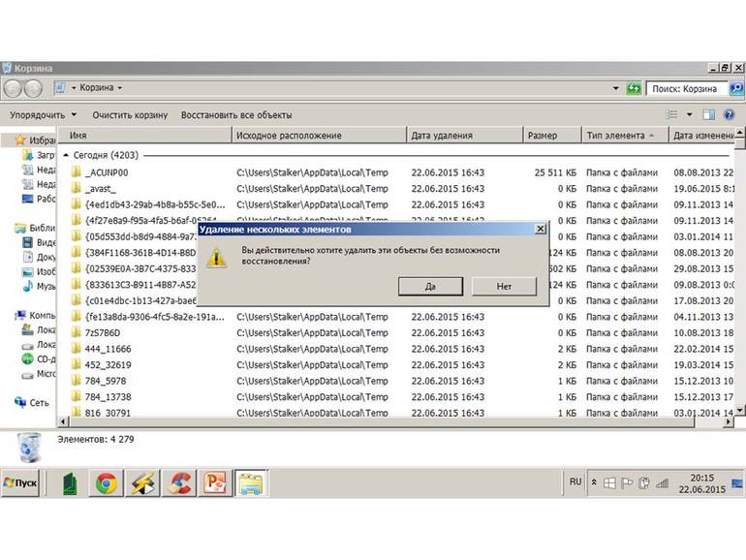The height and width of the screenshot is (560, 746).
Task: Click the Да button to confirm deletion
Action: tap(429, 287)
